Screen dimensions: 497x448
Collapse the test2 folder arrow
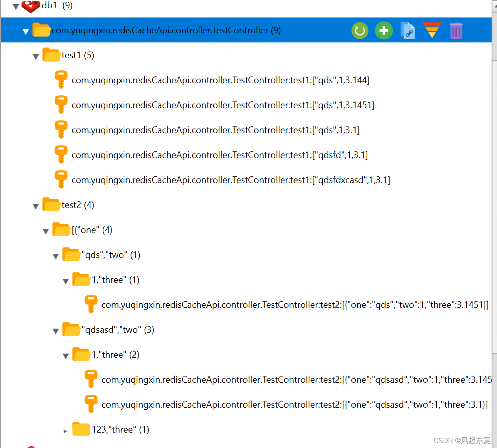tap(36, 206)
